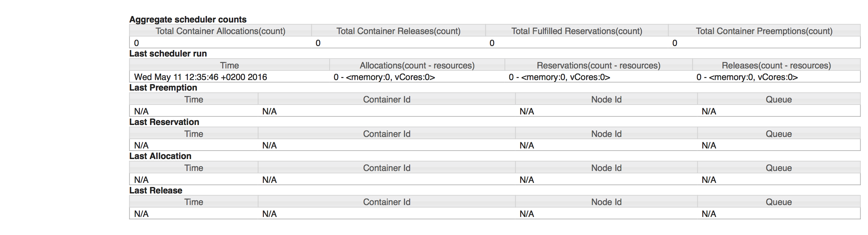The height and width of the screenshot is (235, 868).
Task: Click the Releases(count - resources) column header
Action: click(x=776, y=65)
